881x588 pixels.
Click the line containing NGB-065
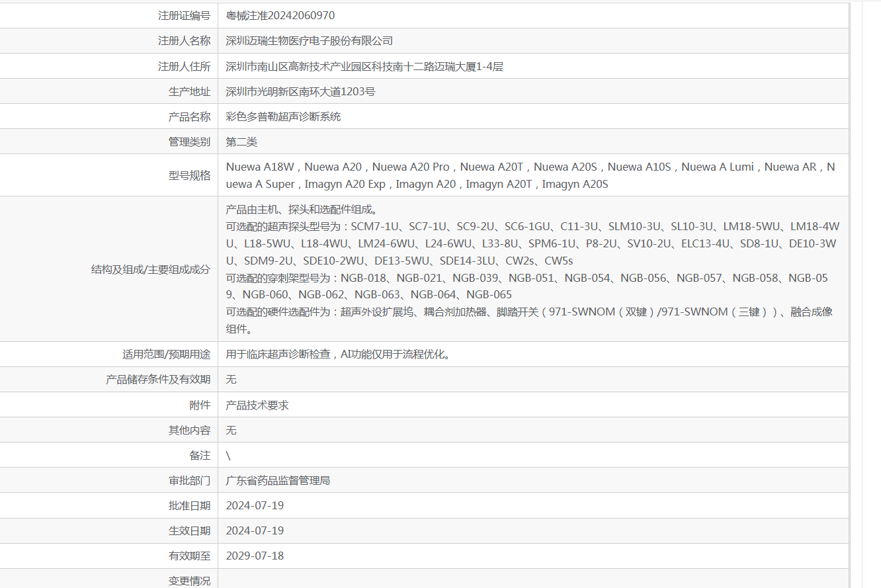pyautogui.click(x=369, y=294)
